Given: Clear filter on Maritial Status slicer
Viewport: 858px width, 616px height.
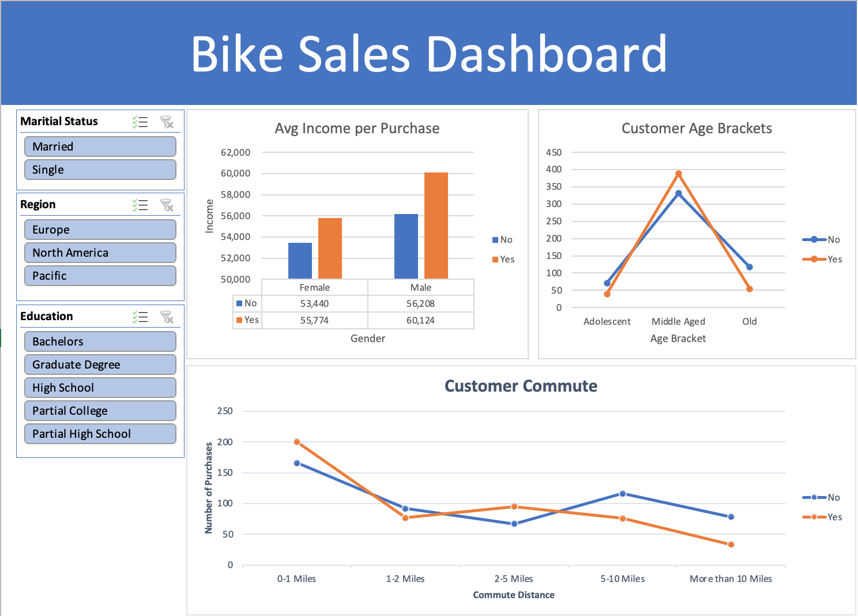Looking at the screenshot, I should pyautogui.click(x=167, y=122).
